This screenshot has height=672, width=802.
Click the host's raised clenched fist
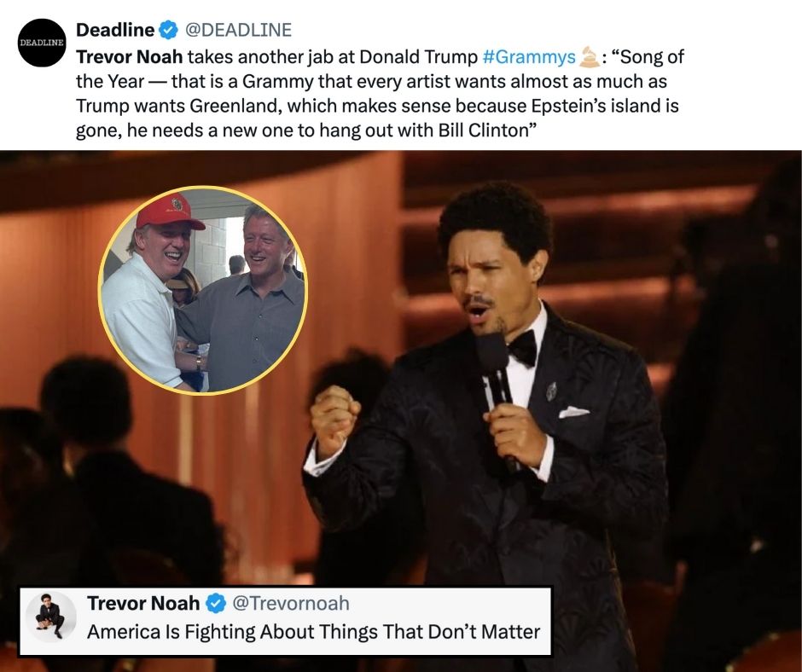tap(334, 422)
